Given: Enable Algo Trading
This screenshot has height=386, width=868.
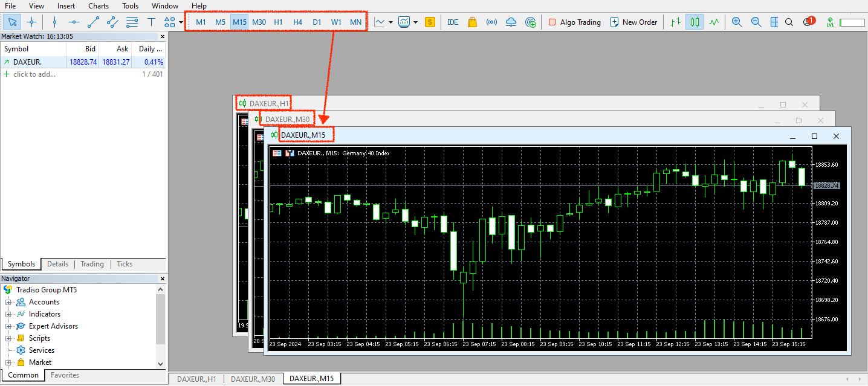Looking at the screenshot, I should 574,22.
